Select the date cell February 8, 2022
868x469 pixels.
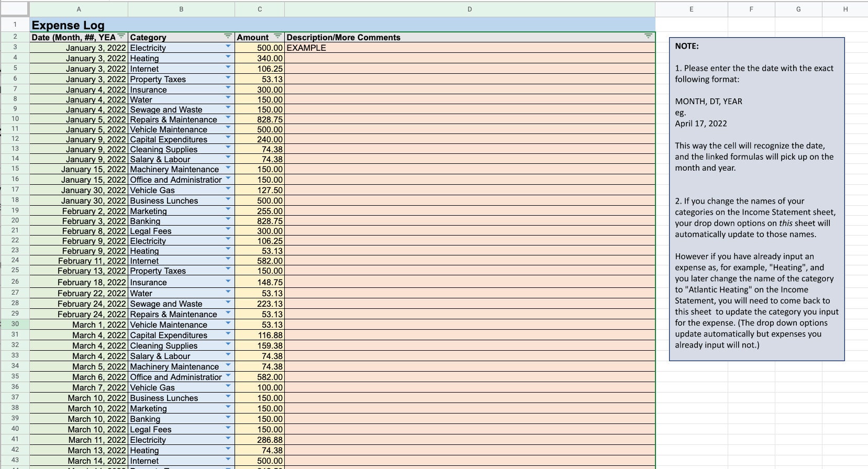(x=79, y=231)
